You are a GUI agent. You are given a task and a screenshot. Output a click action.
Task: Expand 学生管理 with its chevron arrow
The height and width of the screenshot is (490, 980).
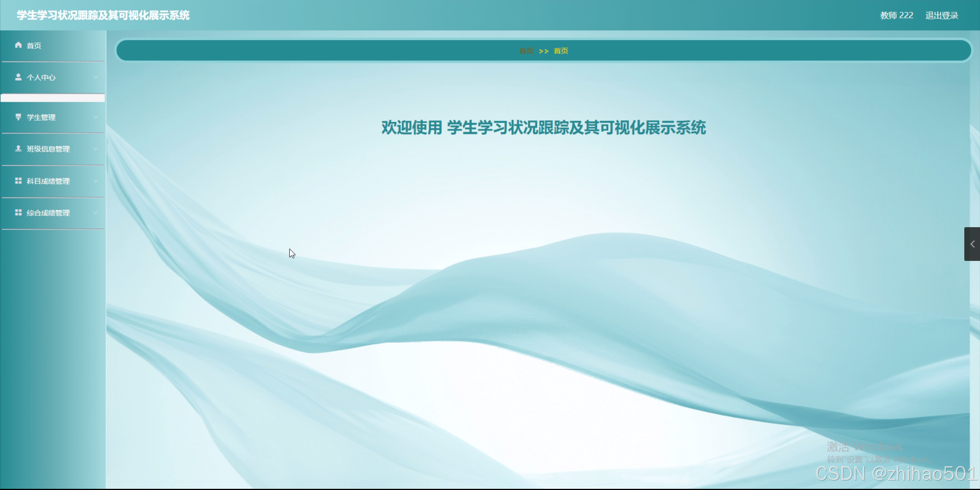[95, 117]
